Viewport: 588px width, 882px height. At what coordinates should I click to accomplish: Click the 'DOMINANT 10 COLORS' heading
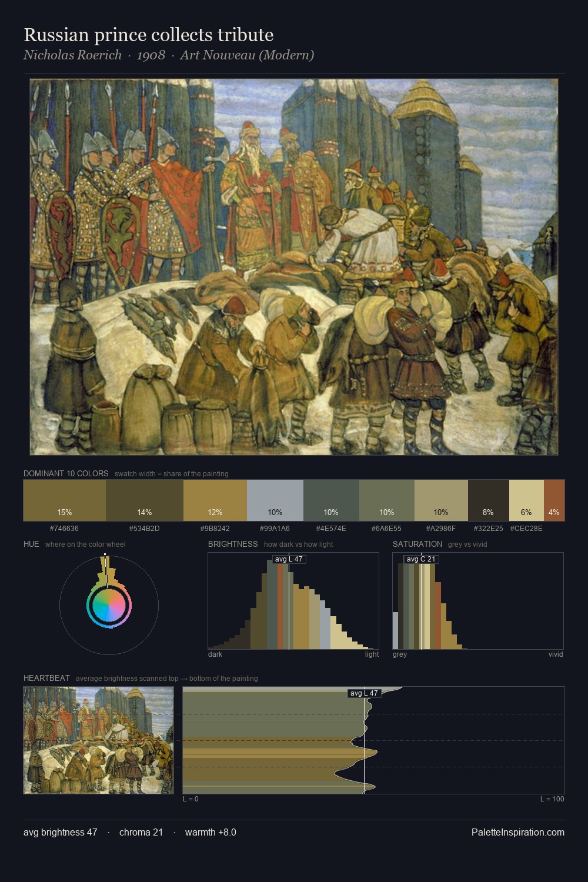tap(66, 473)
